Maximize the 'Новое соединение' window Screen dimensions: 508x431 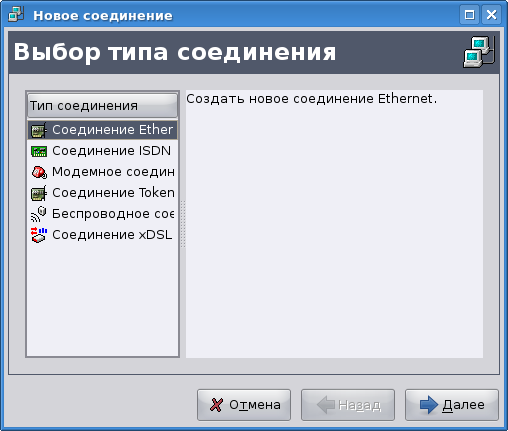coord(469,15)
